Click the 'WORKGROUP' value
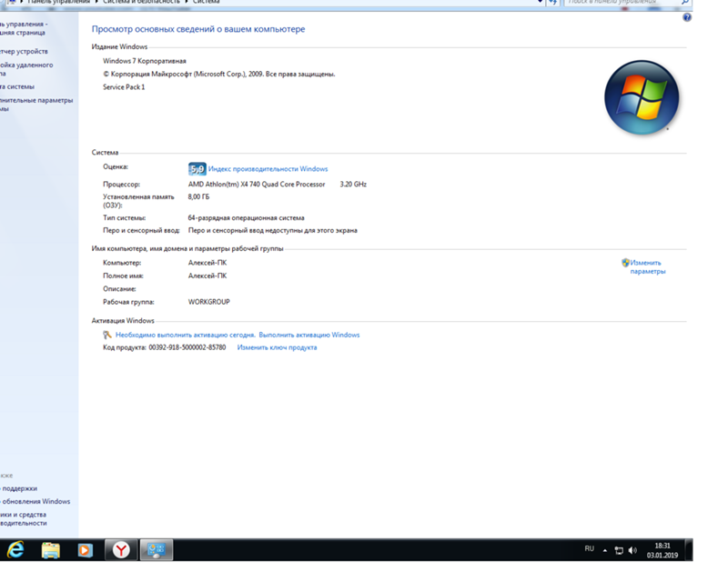This screenshot has width=728, height=582. coord(209,302)
